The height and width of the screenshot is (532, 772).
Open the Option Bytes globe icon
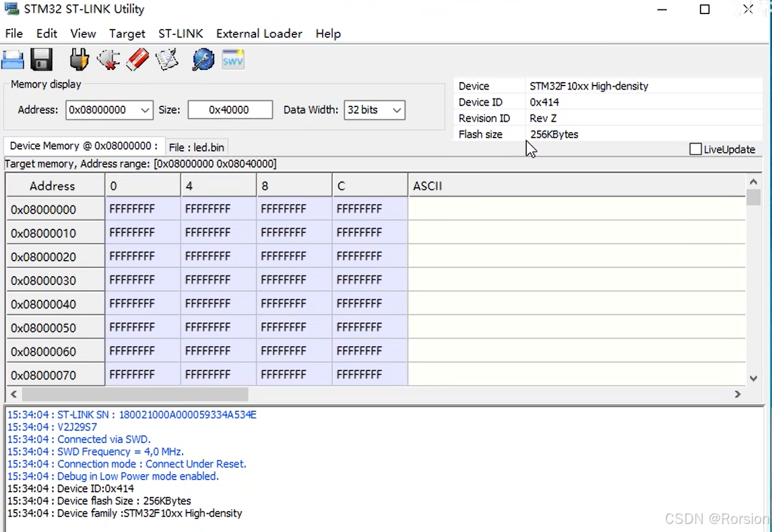(x=203, y=60)
